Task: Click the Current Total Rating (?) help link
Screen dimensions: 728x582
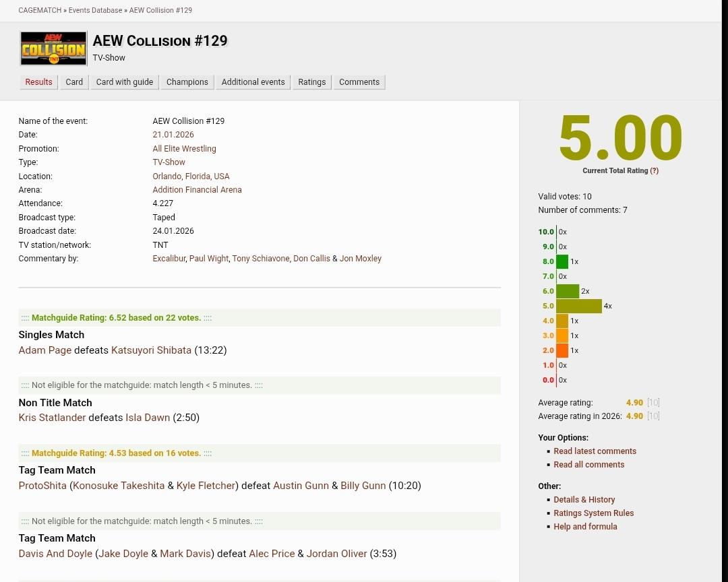Action: pos(654,170)
